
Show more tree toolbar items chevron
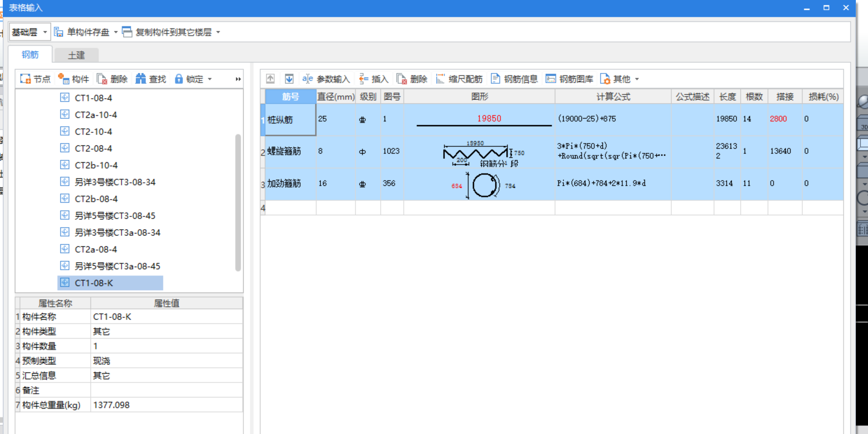click(x=238, y=79)
